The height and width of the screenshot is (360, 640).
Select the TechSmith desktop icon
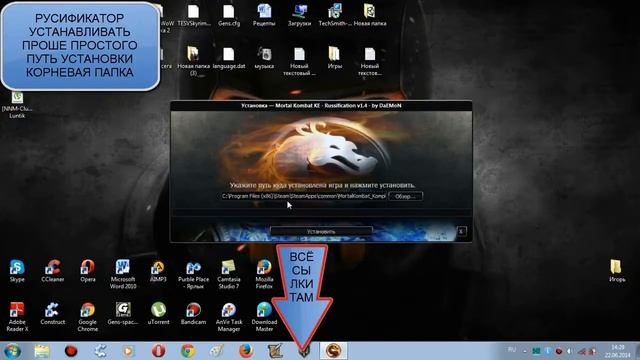point(335,15)
